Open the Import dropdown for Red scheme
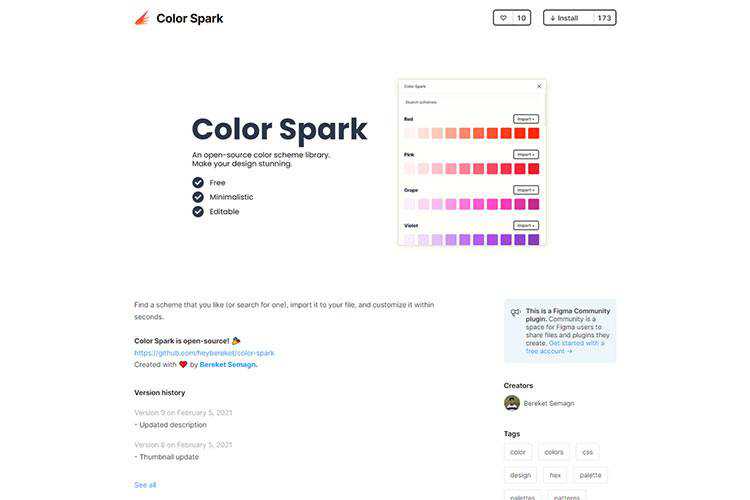Viewport: 750px width, 500px height. [x=526, y=119]
